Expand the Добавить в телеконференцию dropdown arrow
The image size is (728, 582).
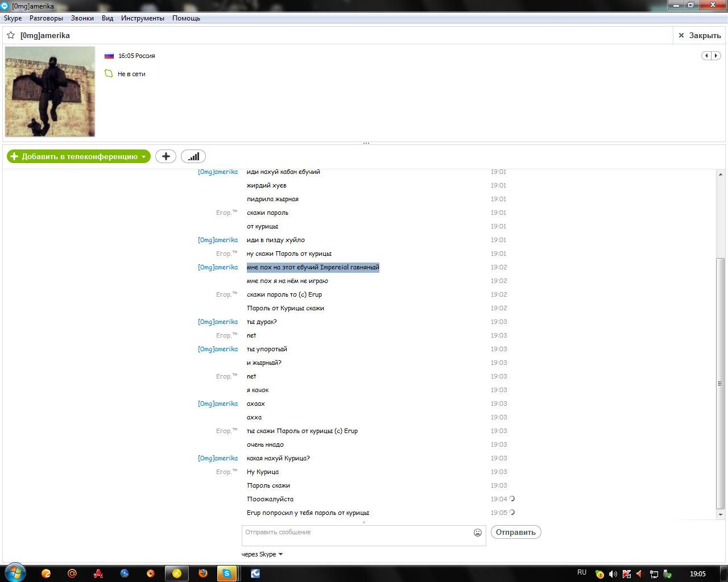click(x=144, y=156)
